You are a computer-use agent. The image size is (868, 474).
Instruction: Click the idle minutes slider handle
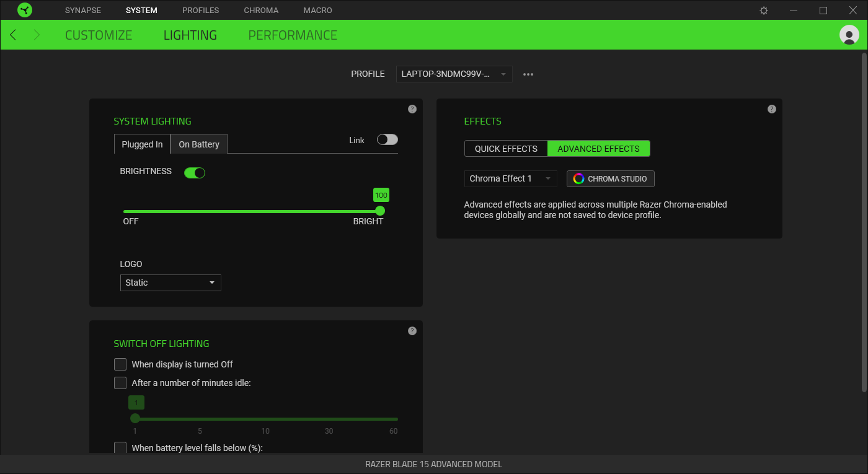(x=135, y=418)
